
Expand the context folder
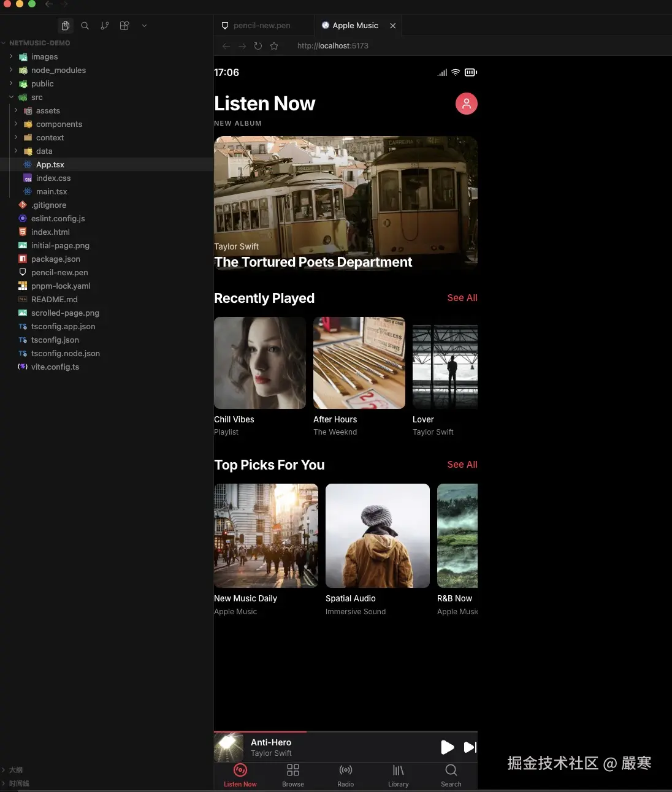coord(107,138)
